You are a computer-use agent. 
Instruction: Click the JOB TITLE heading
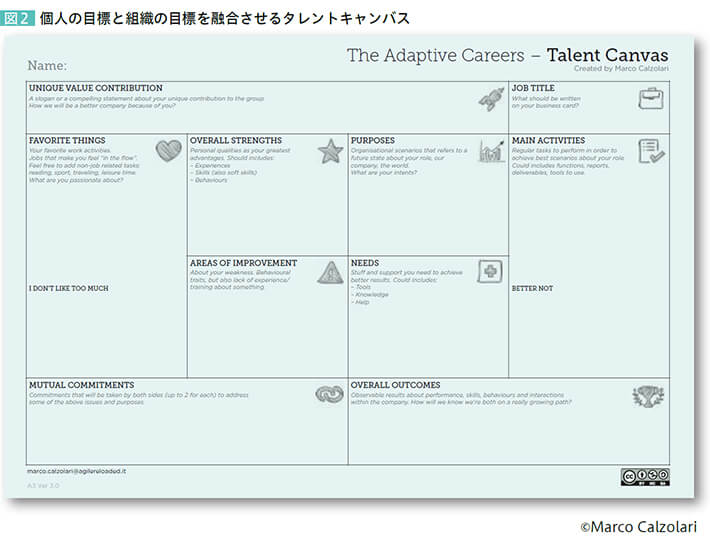coord(533,88)
